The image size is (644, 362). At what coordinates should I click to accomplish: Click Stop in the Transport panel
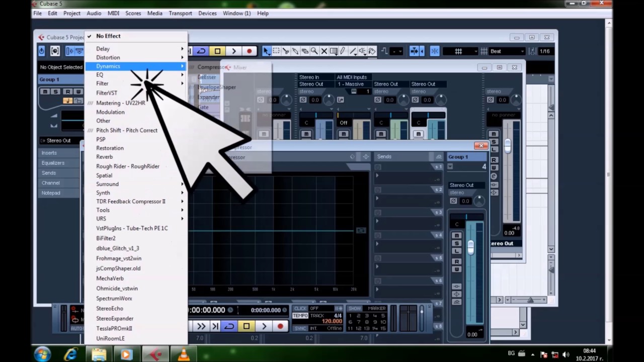[x=247, y=326]
